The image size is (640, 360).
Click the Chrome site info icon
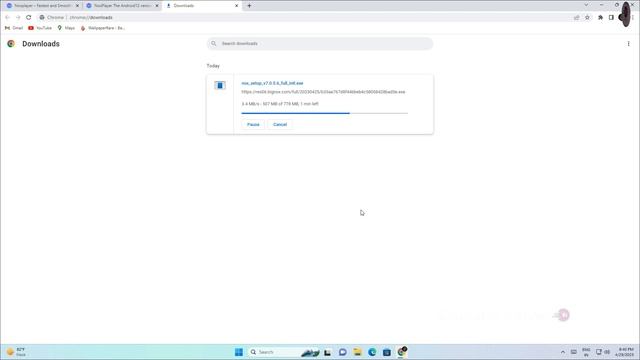[x=42, y=18]
